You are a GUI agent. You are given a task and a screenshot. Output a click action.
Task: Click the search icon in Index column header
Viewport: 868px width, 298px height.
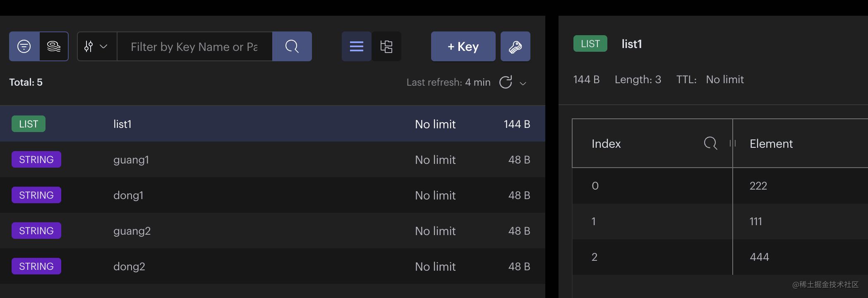[710, 143]
